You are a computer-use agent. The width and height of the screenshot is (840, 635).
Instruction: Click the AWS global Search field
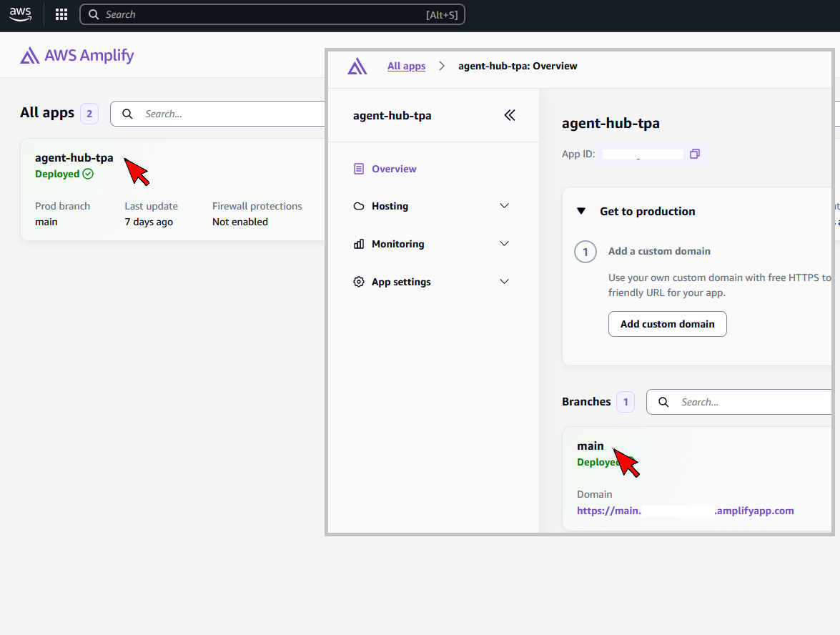(x=272, y=14)
